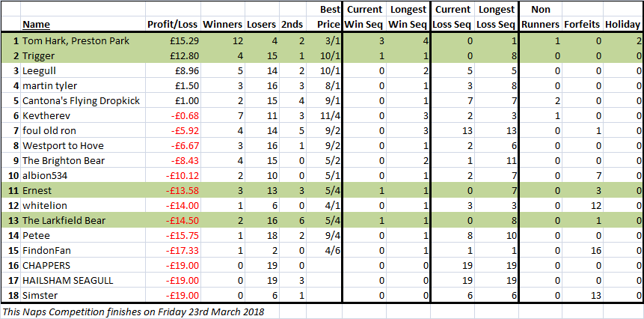The width and height of the screenshot is (644, 319).
Task: Select The Brighton Bear name cell
Action: [83, 161]
